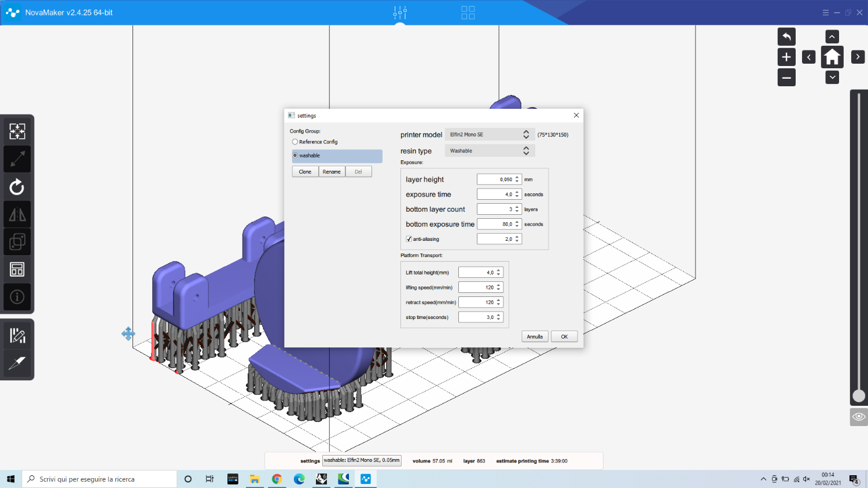Select the Reference Config radio button

[x=295, y=142]
